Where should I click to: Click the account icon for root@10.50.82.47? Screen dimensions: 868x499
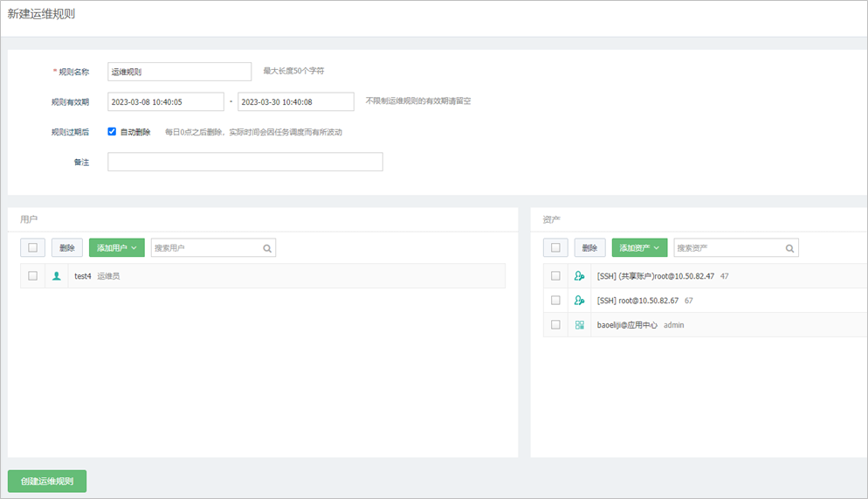579,276
